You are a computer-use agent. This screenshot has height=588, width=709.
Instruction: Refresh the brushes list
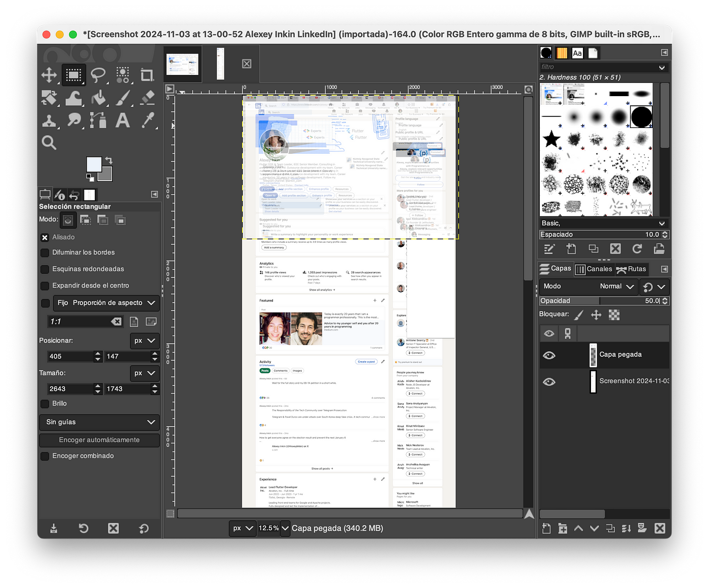coord(637,248)
